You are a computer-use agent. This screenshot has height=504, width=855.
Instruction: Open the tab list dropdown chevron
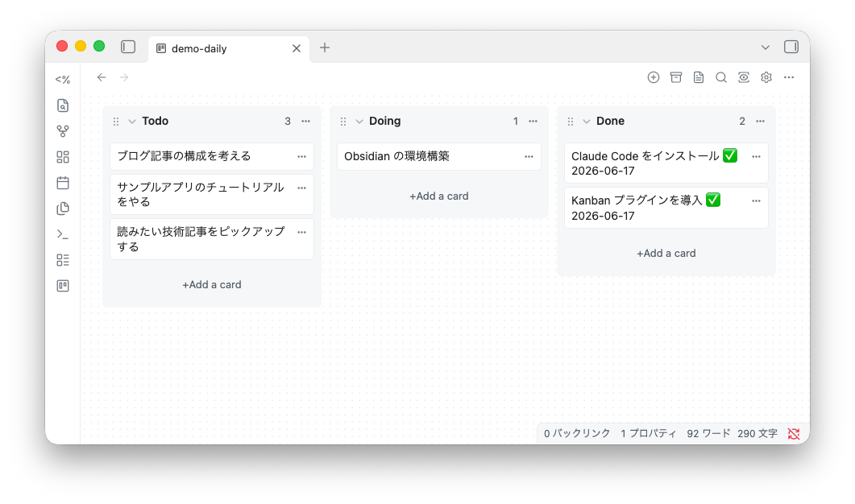click(x=766, y=48)
